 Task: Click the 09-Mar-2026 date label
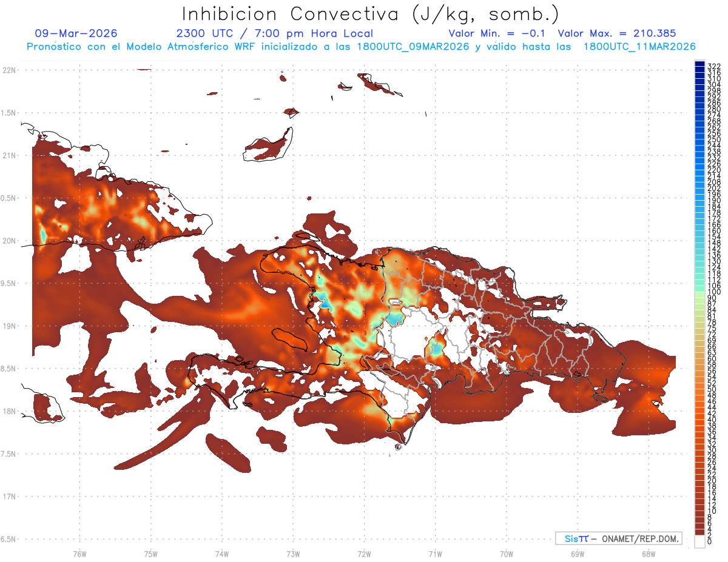pyautogui.click(x=76, y=33)
